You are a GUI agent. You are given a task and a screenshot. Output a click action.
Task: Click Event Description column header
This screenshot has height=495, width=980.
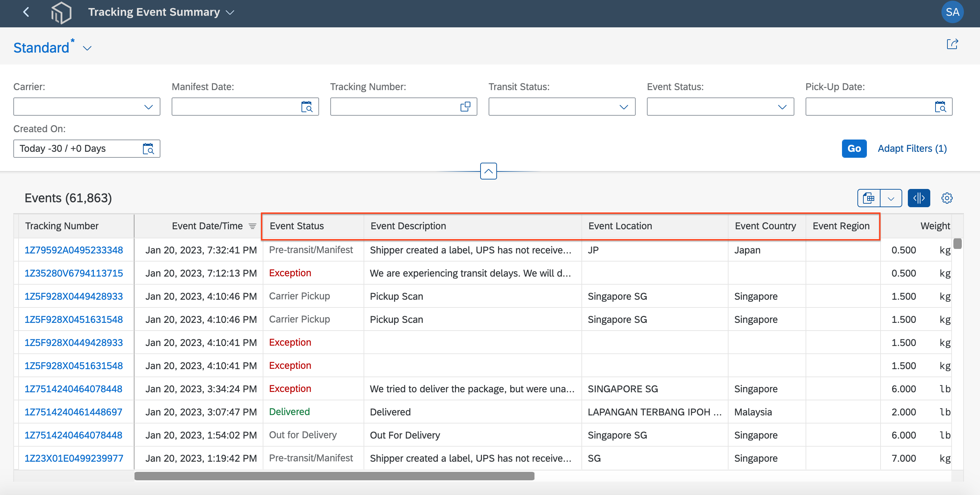[472, 226]
